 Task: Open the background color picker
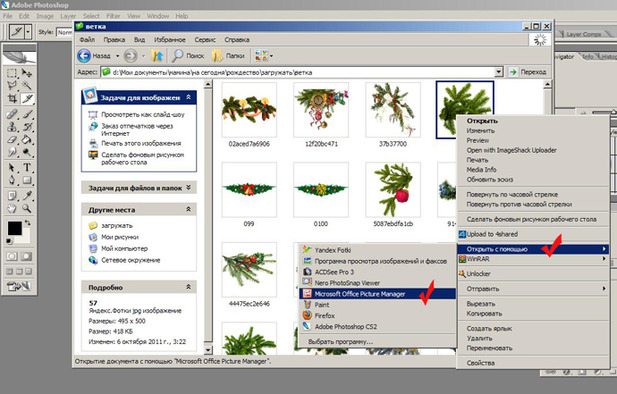click(x=26, y=239)
